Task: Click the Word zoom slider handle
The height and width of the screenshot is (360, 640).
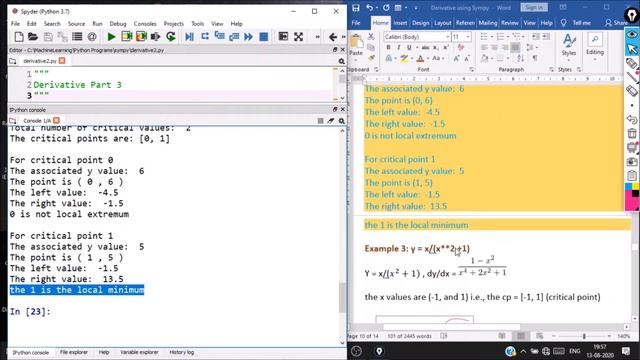Action: click(584, 336)
